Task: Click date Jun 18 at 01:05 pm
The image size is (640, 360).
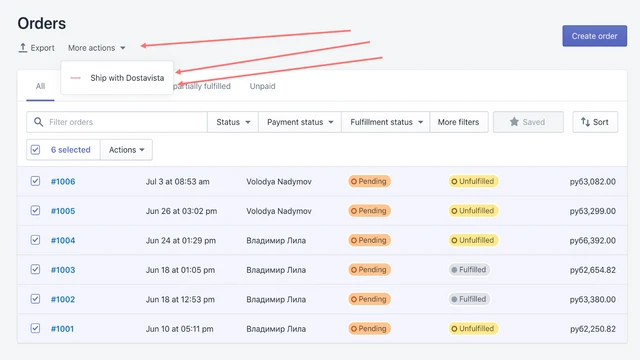Action: (180, 270)
